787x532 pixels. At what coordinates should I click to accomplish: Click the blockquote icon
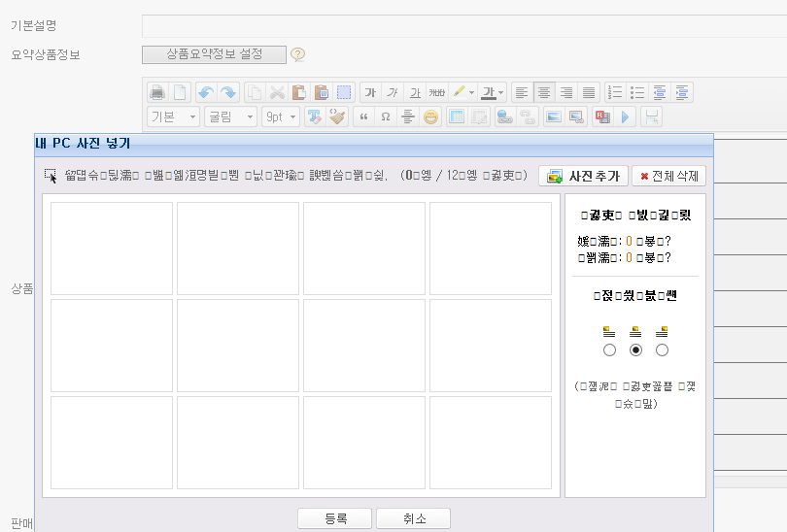[364, 117]
